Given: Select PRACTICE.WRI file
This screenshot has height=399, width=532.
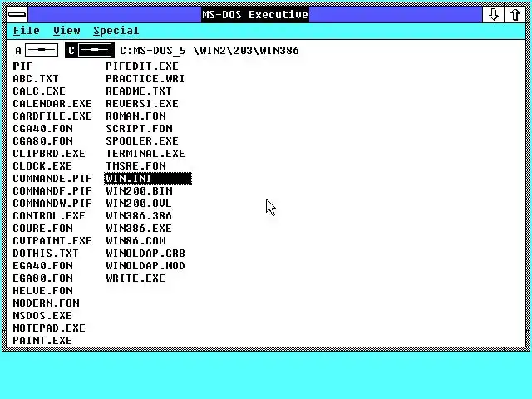Looking at the screenshot, I should click(145, 79).
